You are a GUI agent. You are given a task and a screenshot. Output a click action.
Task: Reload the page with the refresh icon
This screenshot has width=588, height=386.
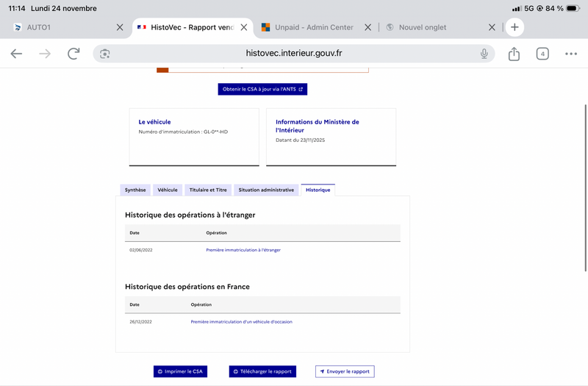(x=73, y=54)
